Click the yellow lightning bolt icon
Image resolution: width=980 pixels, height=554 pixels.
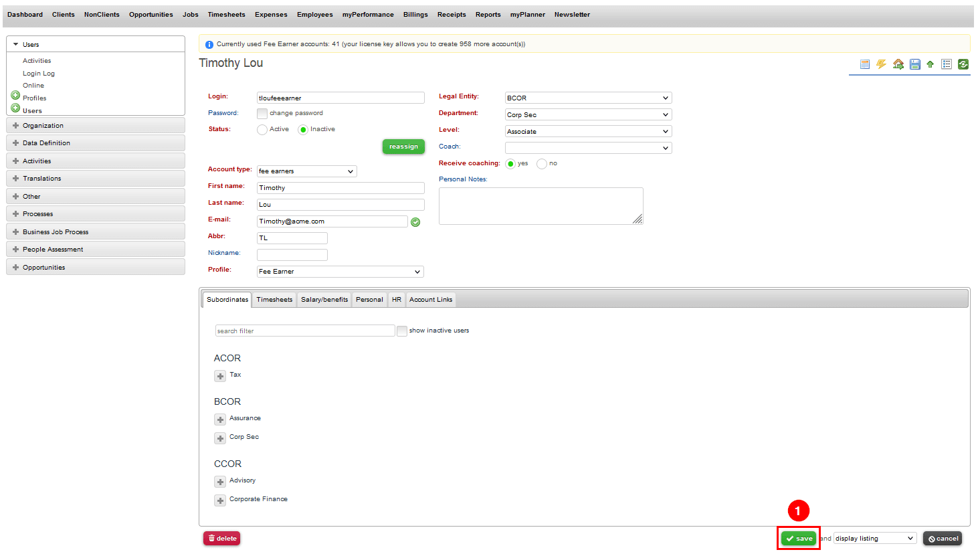click(x=882, y=64)
